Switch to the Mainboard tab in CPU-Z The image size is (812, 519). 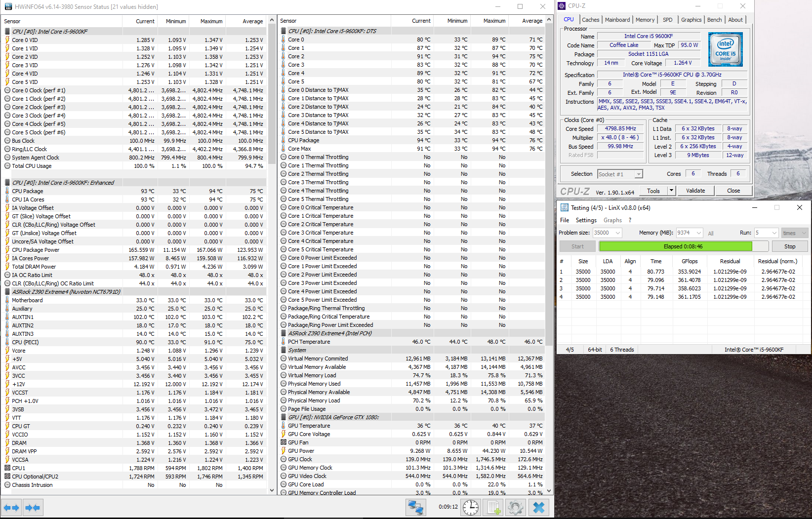(x=617, y=20)
